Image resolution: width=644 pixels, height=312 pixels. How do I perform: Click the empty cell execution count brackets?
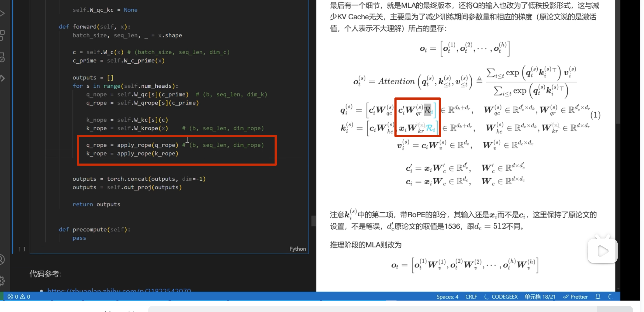(22, 249)
